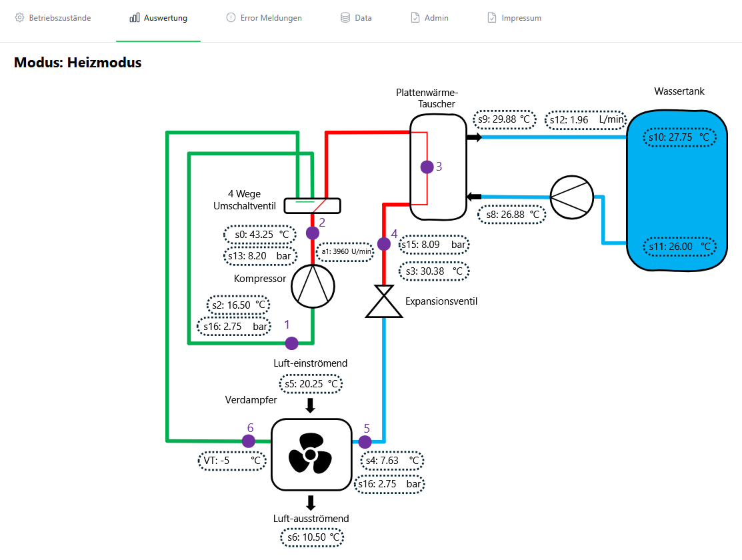Switch to the Error Meldungen tab
The width and height of the screenshot is (742, 560).
tap(263, 18)
